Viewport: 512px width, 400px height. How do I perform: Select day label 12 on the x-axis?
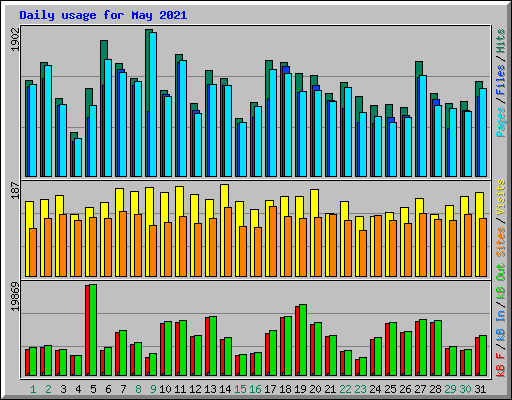pos(195,389)
